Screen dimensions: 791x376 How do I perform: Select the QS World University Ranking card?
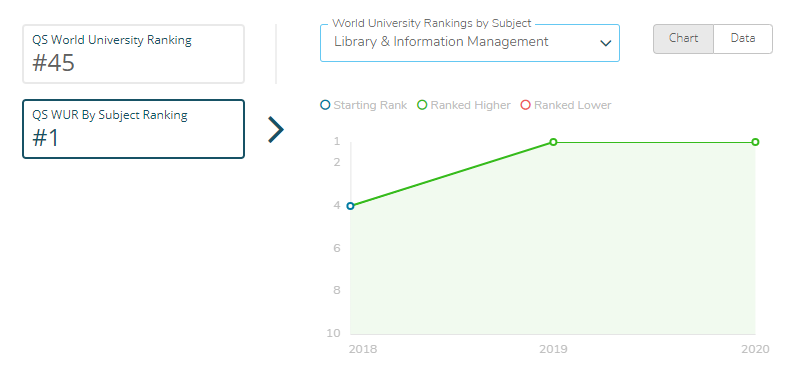coord(134,54)
